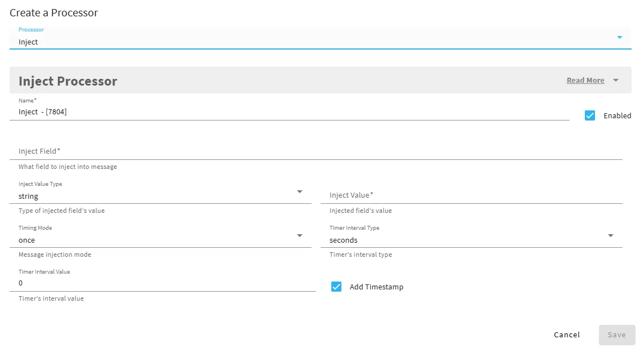The image size is (644, 348).
Task: Click the Save button
Action: click(x=617, y=335)
